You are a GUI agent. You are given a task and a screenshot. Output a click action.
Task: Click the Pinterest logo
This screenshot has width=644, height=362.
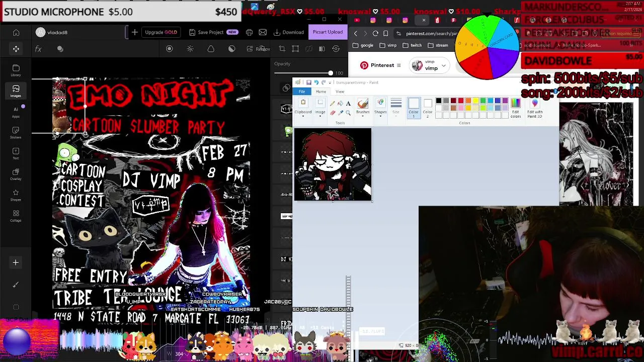(x=364, y=65)
